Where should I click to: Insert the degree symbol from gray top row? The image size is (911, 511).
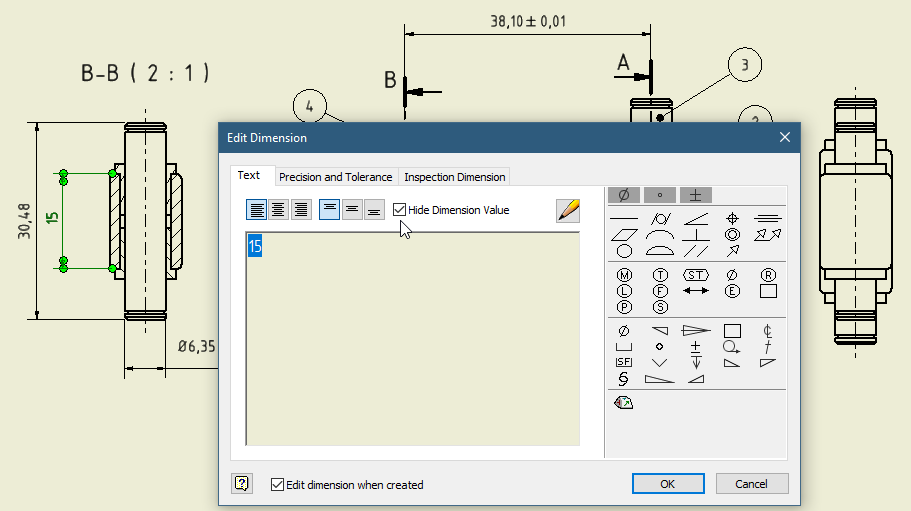[x=659, y=195]
